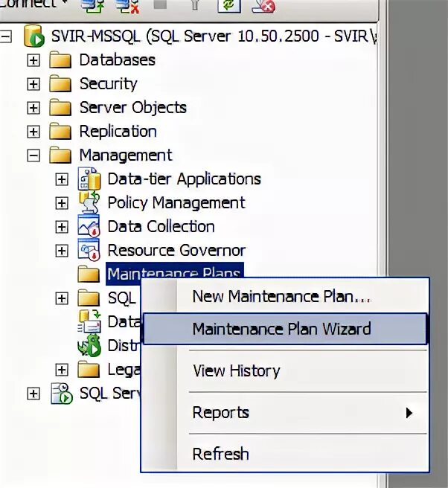Image resolution: width=448 pixels, height=488 pixels.
Task: Click the Replication folder icon
Action: pos(60,131)
